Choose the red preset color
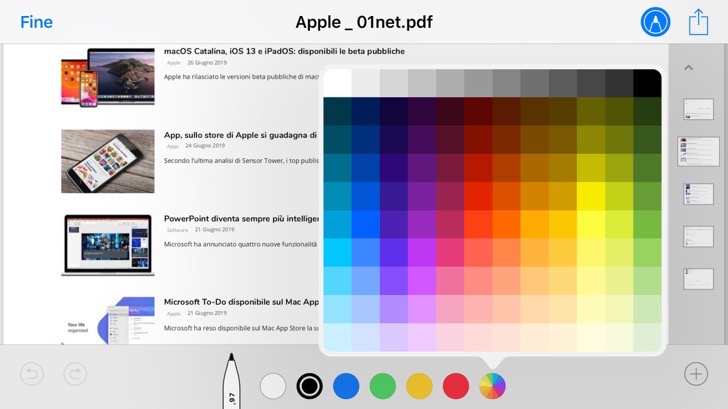This screenshot has width=728, height=409. click(x=455, y=386)
